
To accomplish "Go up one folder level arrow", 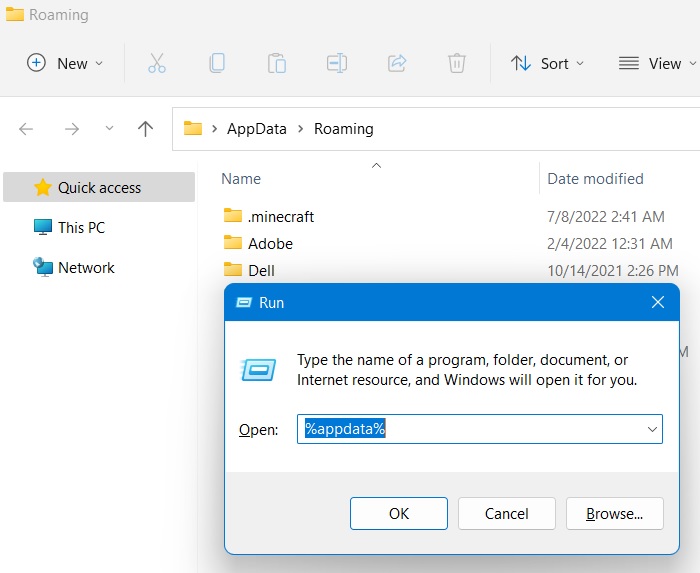I will pyautogui.click(x=145, y=129).
